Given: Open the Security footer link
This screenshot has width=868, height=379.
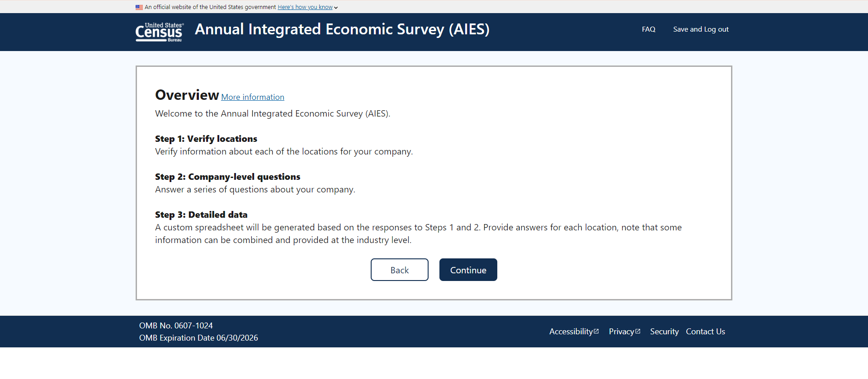Looking at the screenshot, I should (664, 332).
